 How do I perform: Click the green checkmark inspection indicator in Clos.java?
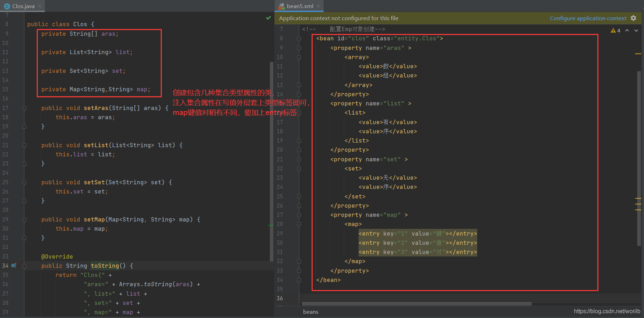pos(268,18)
